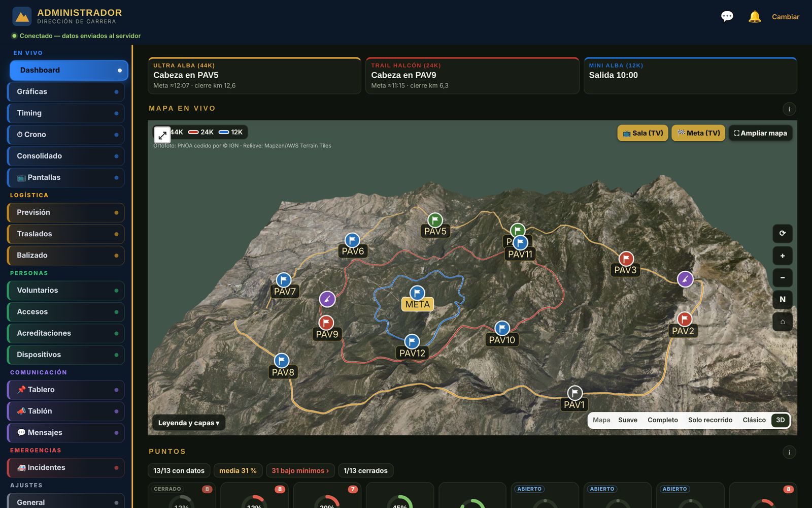Select the PAV5 green flag marker
812x508 pixels.
point(435,220)
